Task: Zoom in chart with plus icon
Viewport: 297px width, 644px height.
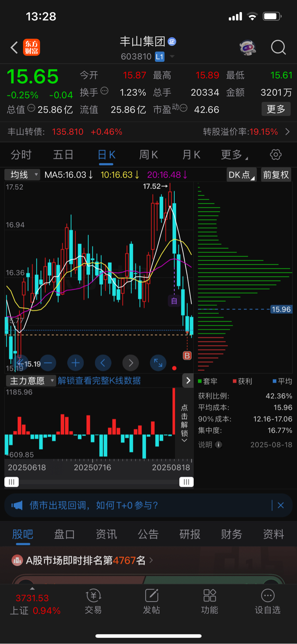Action: tap(75, 363)
